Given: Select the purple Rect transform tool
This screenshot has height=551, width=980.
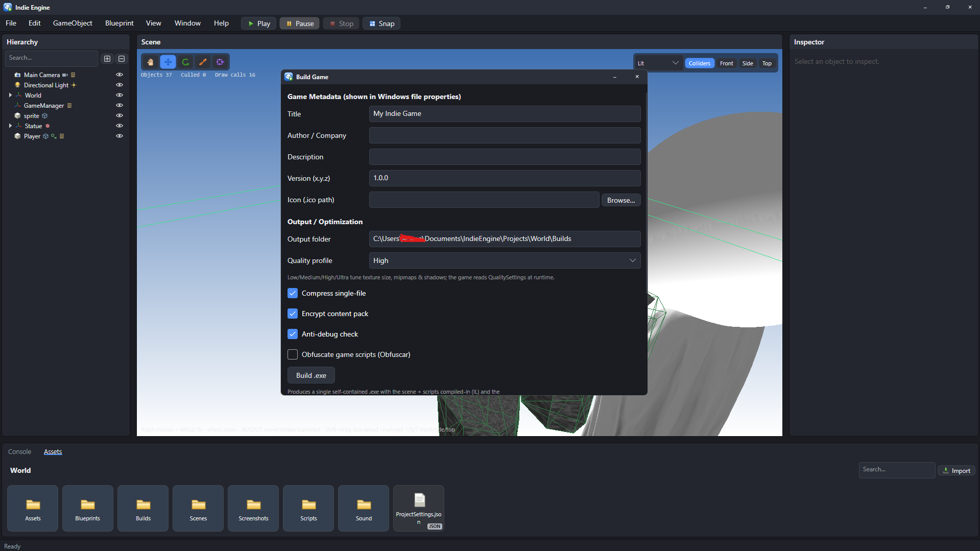Looking at the screenshot, I should [220, 62].
